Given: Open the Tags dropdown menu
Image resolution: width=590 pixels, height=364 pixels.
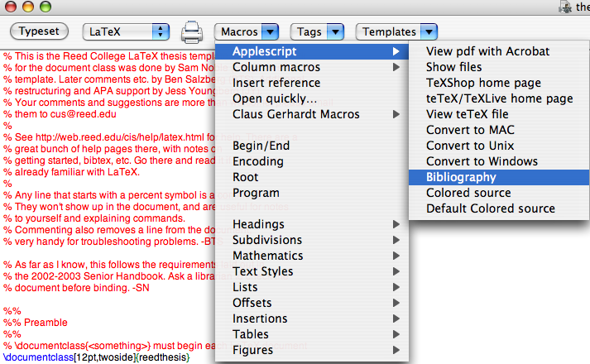Looking at the screenshot, I should click(x=319, y=32).
